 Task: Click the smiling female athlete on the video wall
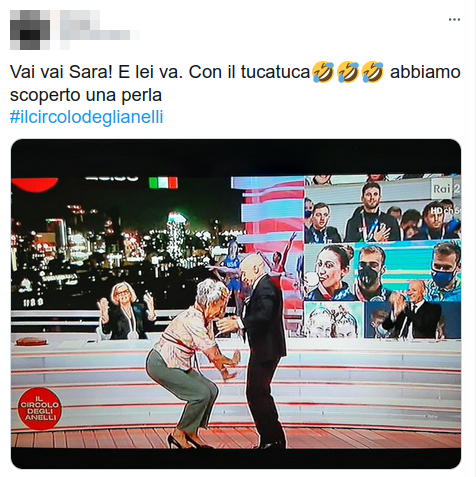[x=328, y=272]
